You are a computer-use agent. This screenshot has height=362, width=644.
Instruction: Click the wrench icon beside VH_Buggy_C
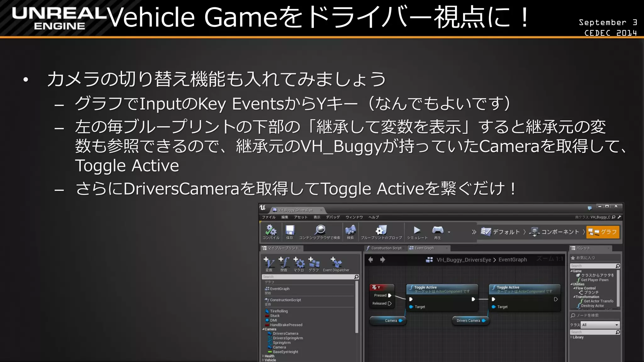[619, 217]
